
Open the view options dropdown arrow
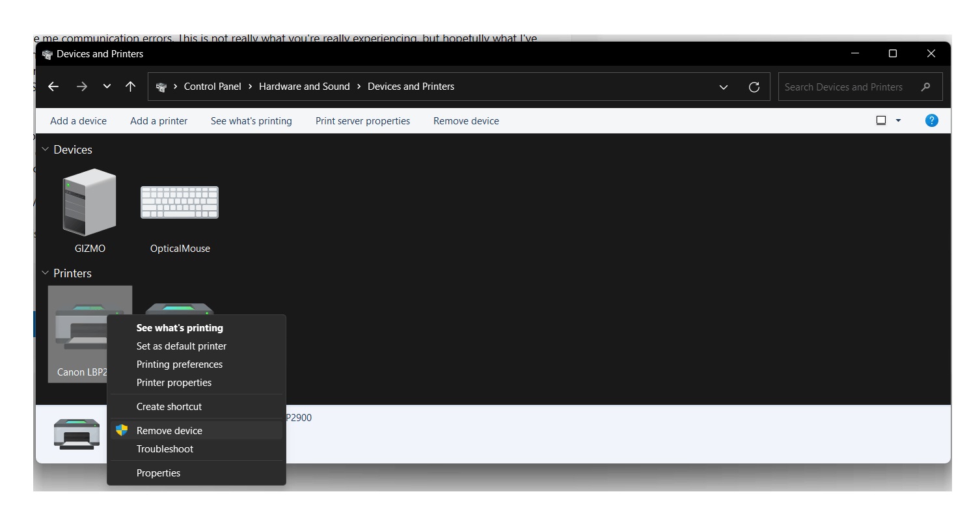click(x=899, y=120)
